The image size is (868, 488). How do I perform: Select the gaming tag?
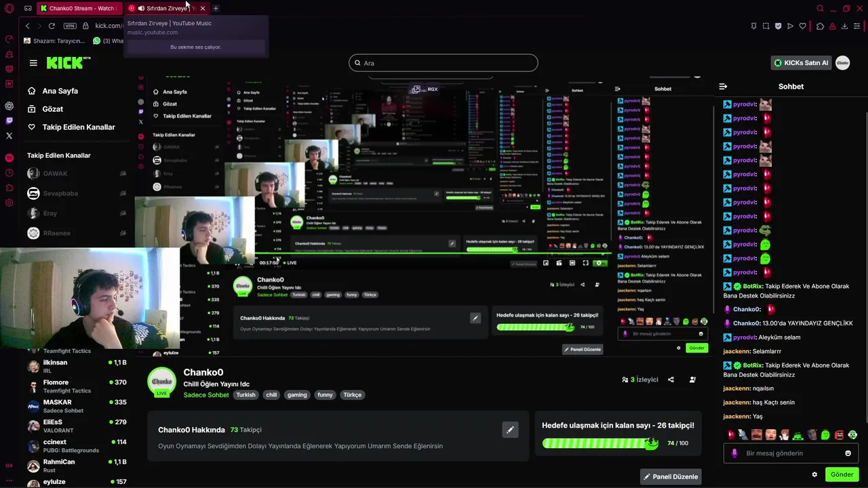pos(297,394)
